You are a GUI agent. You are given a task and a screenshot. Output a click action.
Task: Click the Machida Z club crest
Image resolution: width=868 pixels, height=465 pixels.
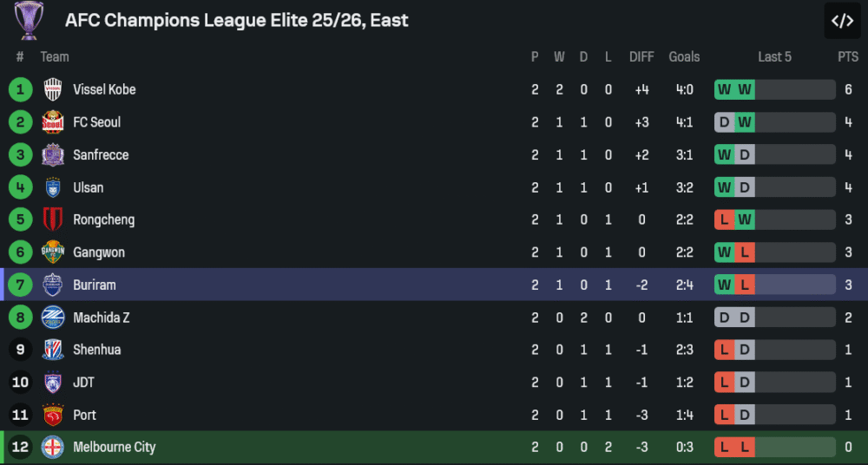coord(53,318)
